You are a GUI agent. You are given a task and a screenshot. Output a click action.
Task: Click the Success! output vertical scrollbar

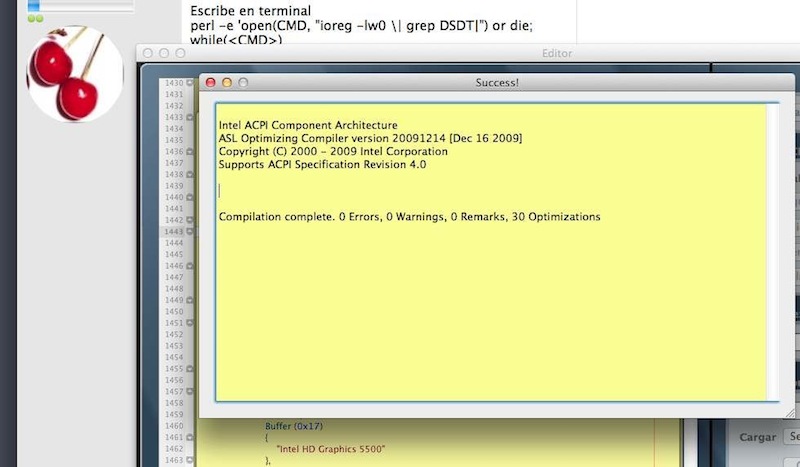click(772, 252)
